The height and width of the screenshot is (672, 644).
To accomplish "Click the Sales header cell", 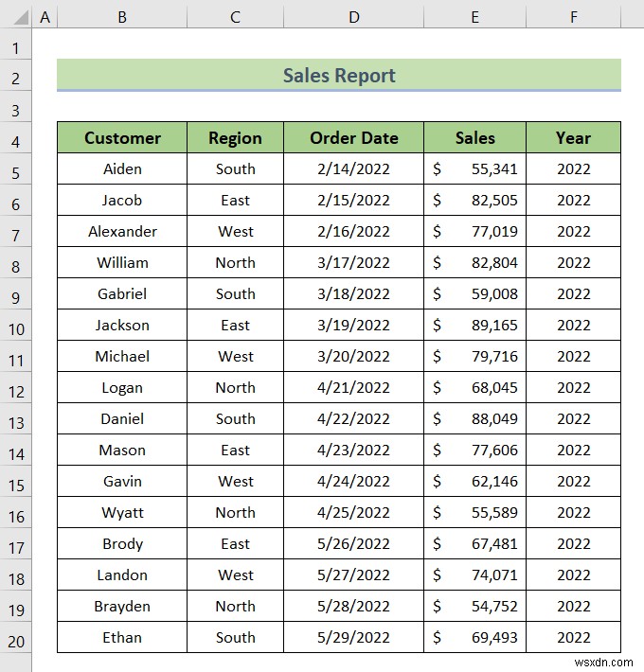I will (x=474, y=138).
